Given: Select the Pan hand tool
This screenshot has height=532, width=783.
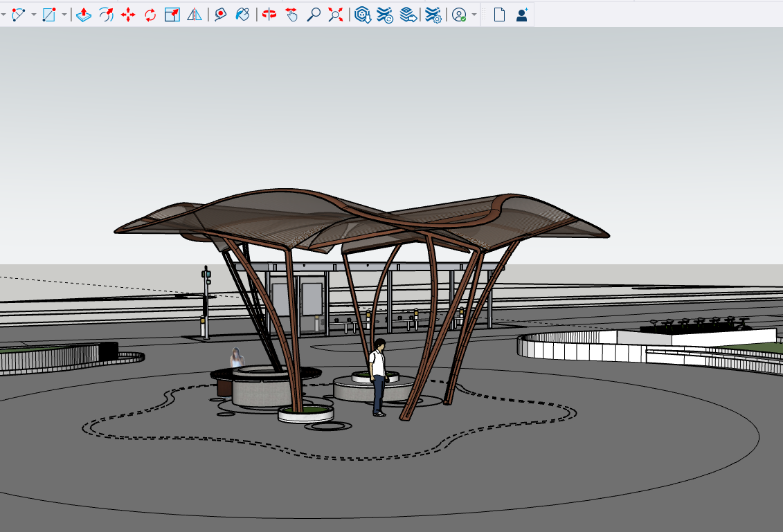Looking at the screenshot, I should pos(291,15).
